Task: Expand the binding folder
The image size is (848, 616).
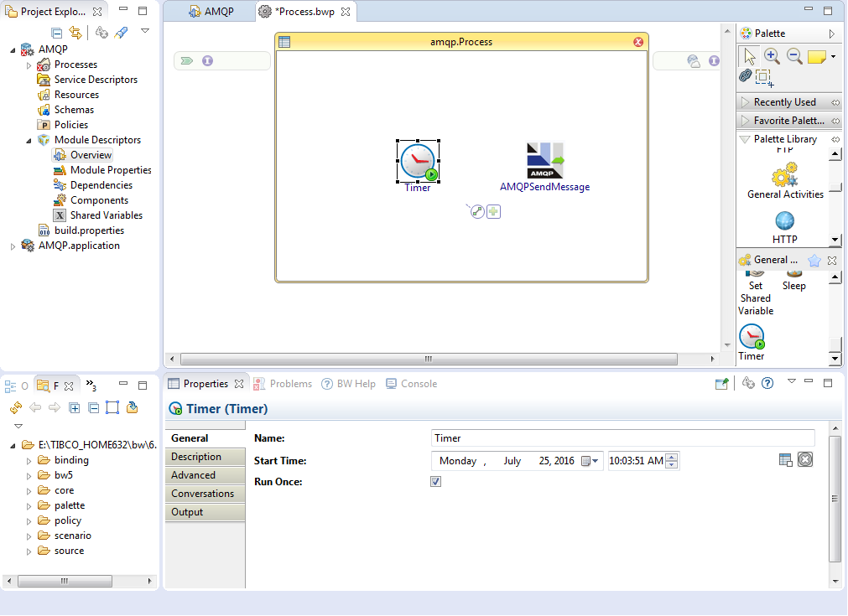Action: click(x=29, y=461)
